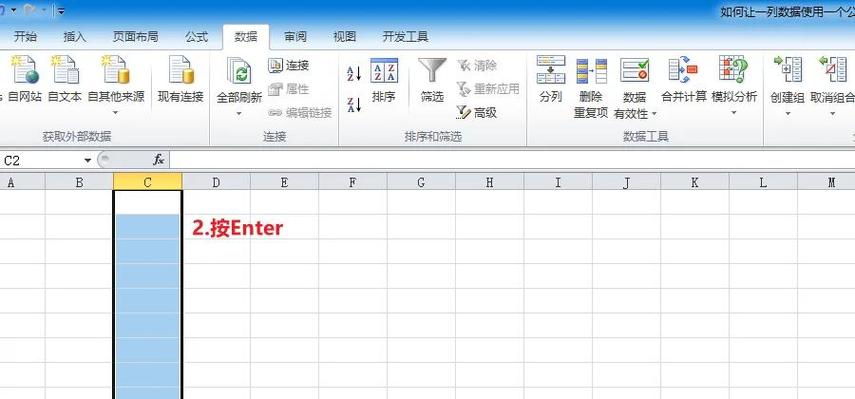Select column header H
The width and height of the screenshot is (855, 399).
[490, 182]
